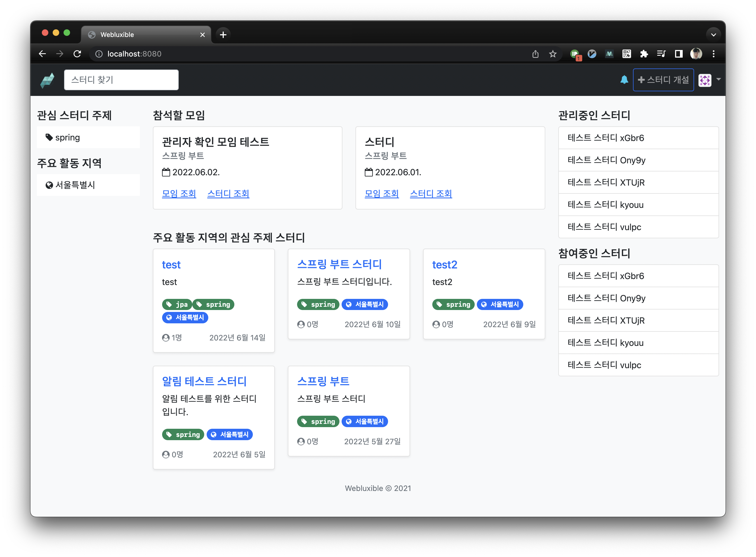Open the 스프링 부트 스터디 title link
Image resolution: width=756 pixels, height=557 pixels.
339,264
